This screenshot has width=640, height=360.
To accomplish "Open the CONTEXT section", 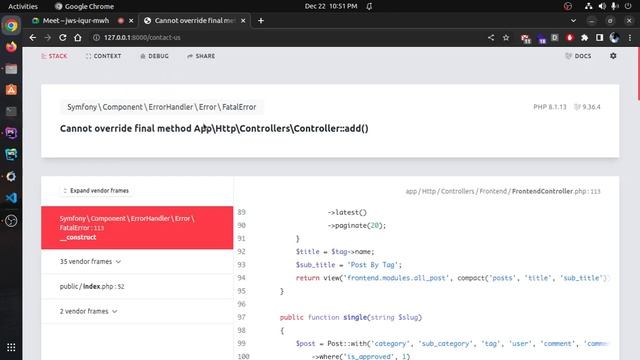I will coord(104,56).
